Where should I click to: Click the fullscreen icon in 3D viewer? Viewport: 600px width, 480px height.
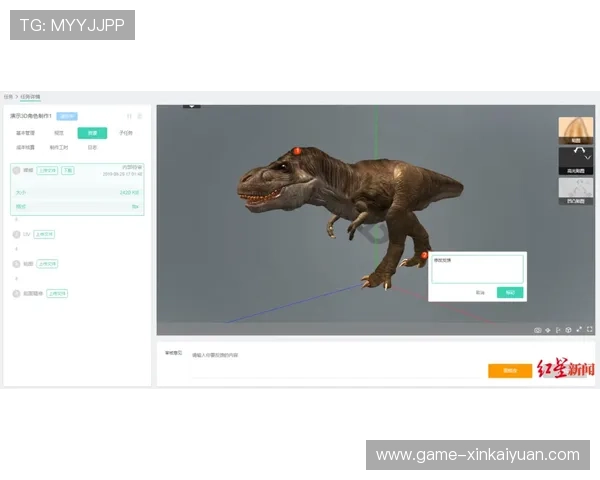589,329
